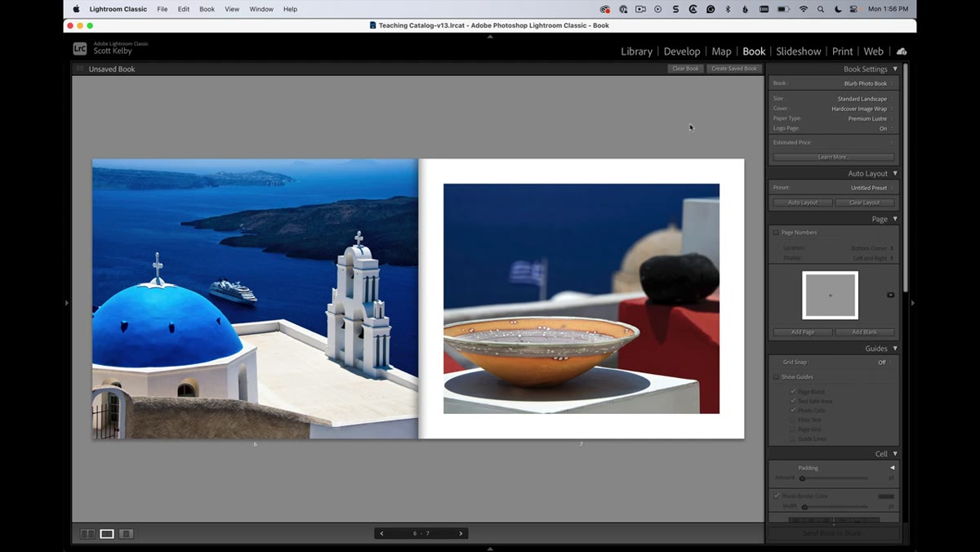Collapse the Book Settings panel

tap(895, 69)
